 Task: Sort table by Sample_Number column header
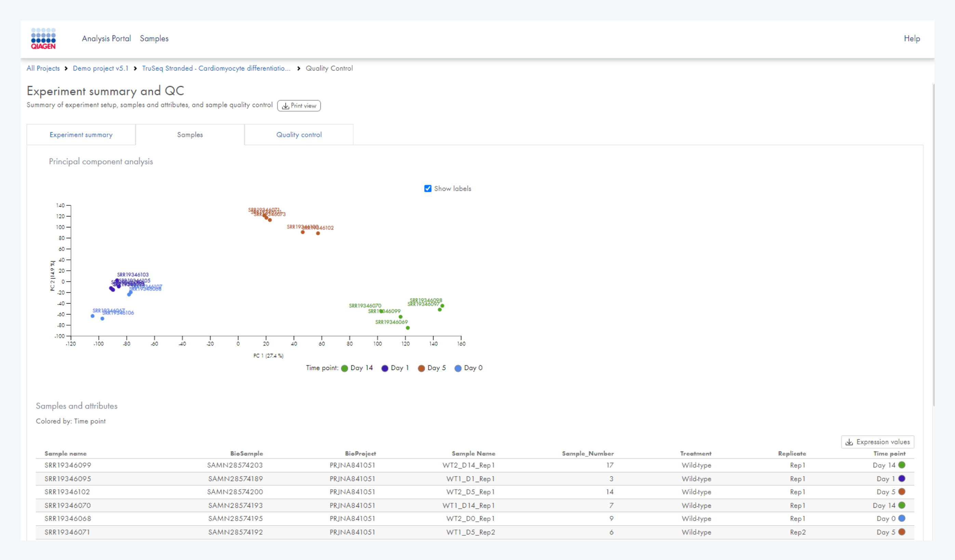[x=587, y=454]
